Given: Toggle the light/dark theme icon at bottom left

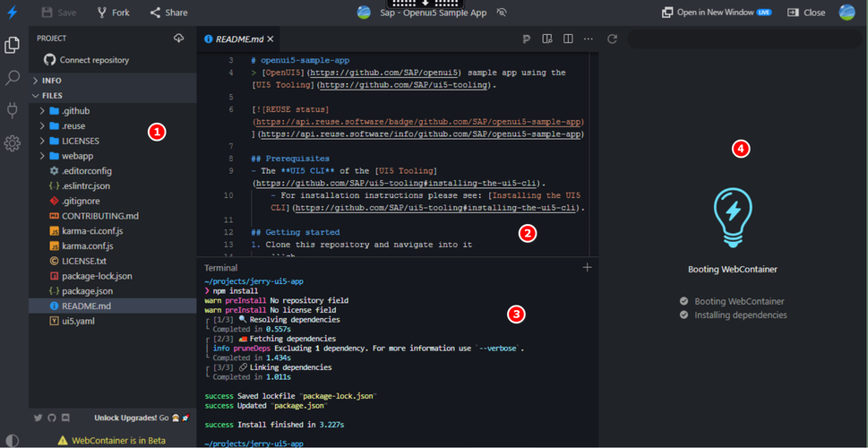Looking at the screenshot, I should point(12,440).
